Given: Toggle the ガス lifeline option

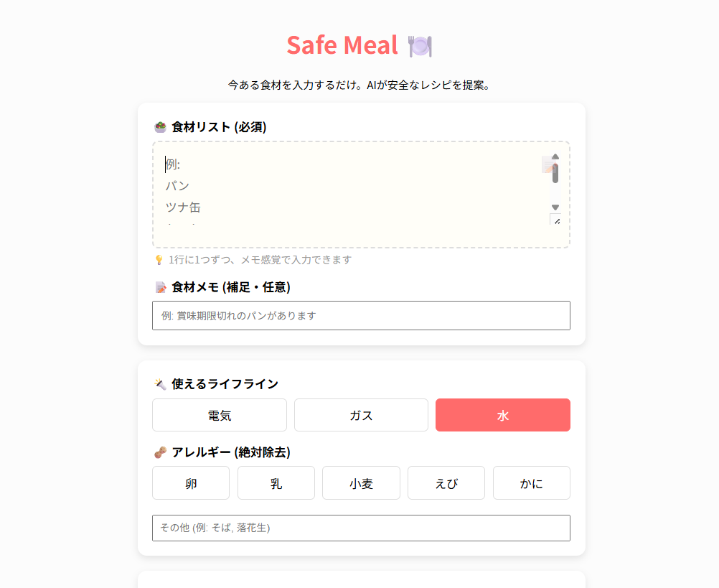Looking at the screenshot, I should click(361, 415).
